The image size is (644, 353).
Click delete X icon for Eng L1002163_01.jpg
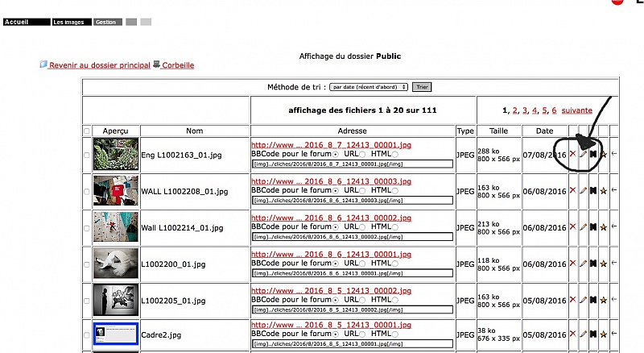[573, 154]
